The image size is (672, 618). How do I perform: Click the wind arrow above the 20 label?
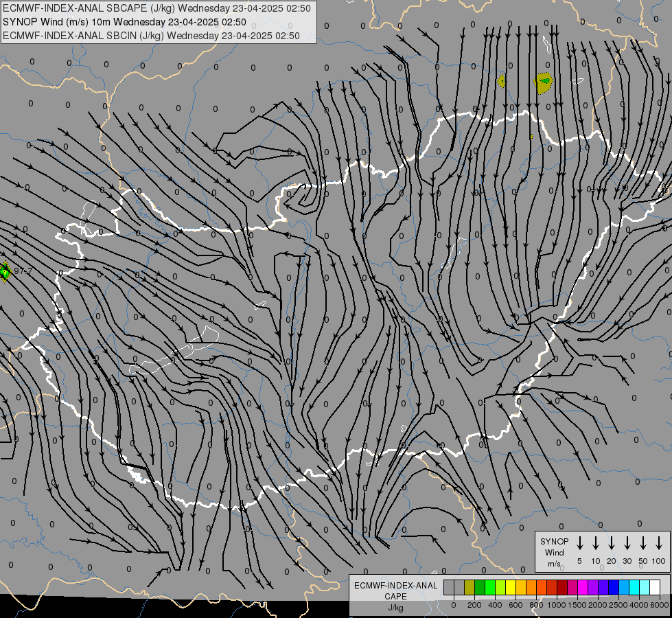[x=611, y=542]
